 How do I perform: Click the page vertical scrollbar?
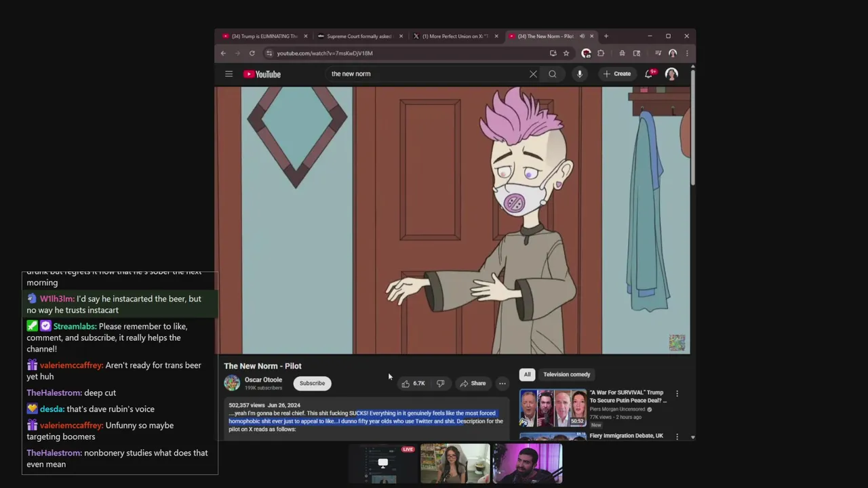(x=692, y=129)
